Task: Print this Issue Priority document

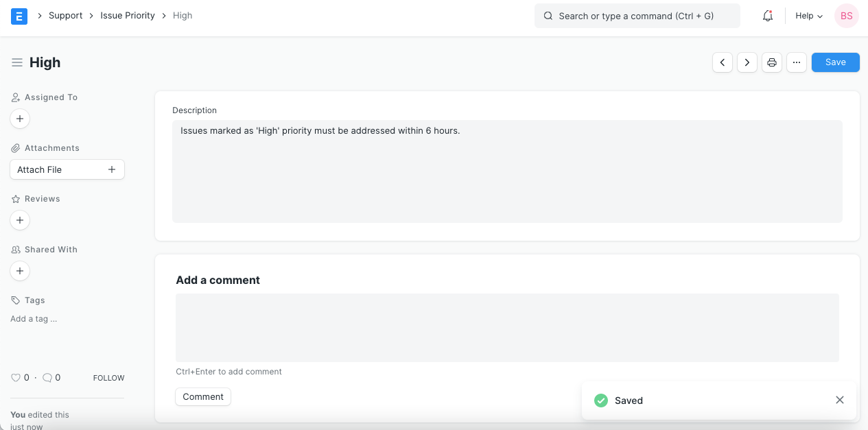Action: (x=772, y=62)
